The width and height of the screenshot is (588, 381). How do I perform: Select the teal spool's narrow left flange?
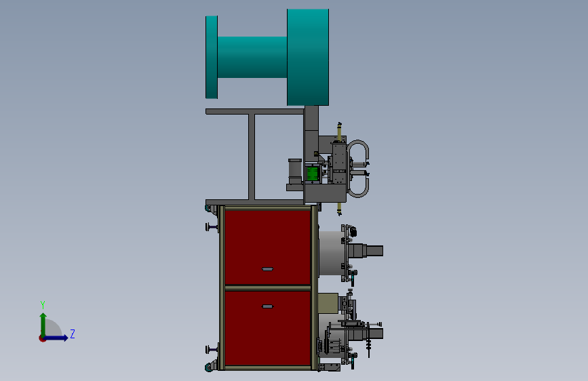212,57
